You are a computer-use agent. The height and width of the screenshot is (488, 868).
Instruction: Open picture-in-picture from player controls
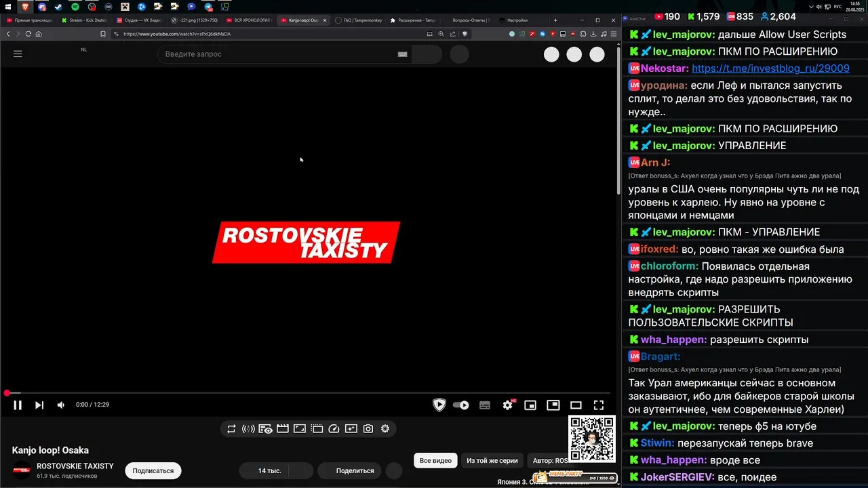(x=553, y=405)
